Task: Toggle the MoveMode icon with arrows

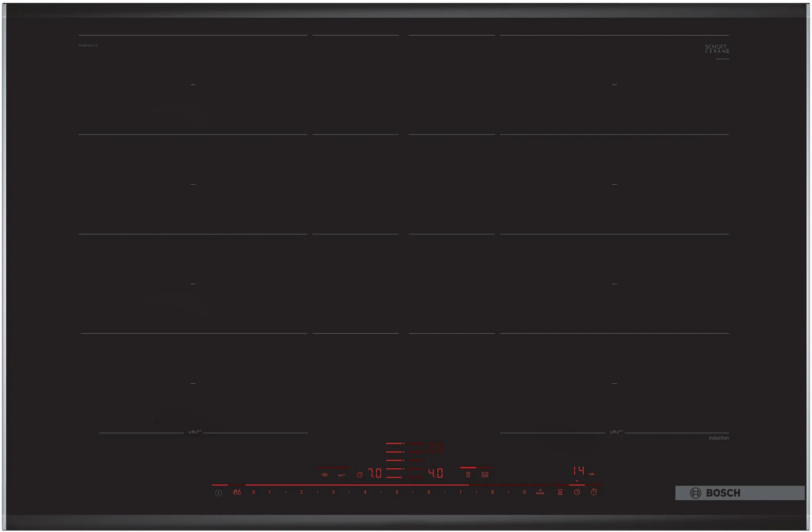Action: pos(485,474)
